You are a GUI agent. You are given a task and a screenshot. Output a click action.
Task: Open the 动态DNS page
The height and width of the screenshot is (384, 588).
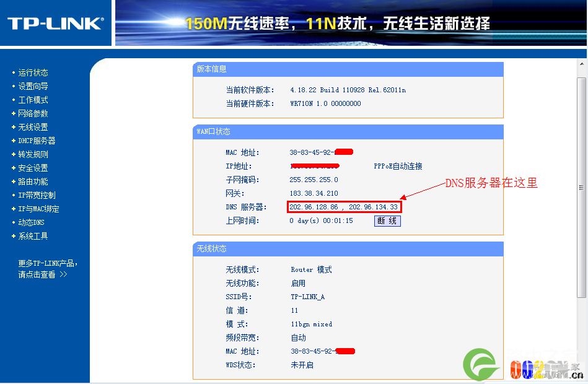tap(31, 223)
